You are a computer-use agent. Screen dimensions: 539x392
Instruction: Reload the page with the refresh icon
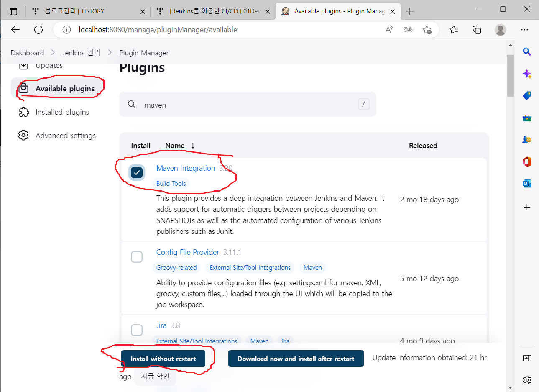click(38, 29)
